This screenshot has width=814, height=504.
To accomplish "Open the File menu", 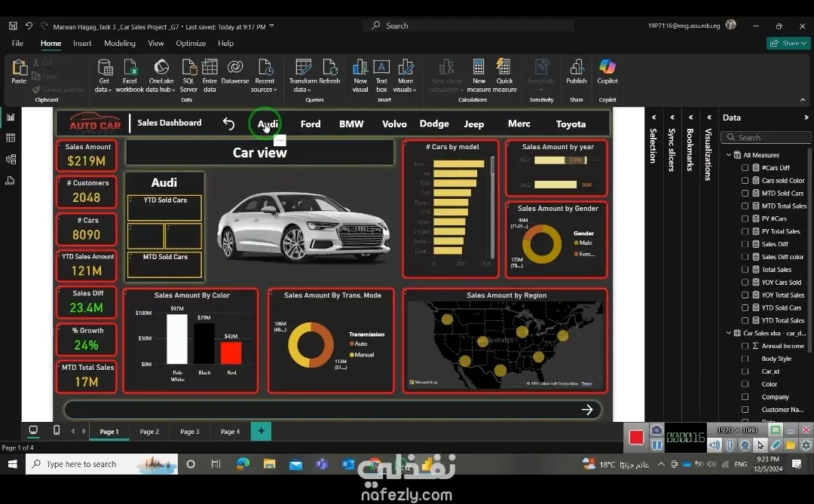I will coord(17,43).
